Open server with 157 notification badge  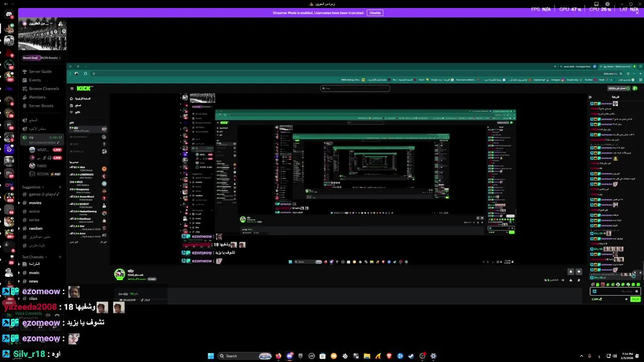pyautogui.click(x=9, y=76)
